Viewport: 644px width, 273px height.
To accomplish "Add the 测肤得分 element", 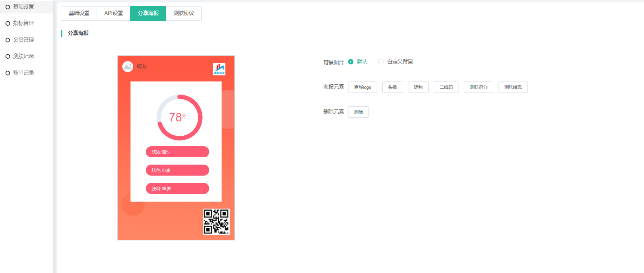I will pos(479,87).
